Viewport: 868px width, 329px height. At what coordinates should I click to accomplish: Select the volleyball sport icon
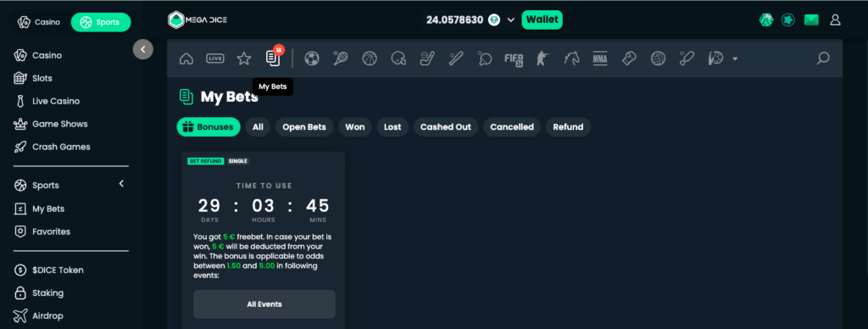[x=658, y=59]
